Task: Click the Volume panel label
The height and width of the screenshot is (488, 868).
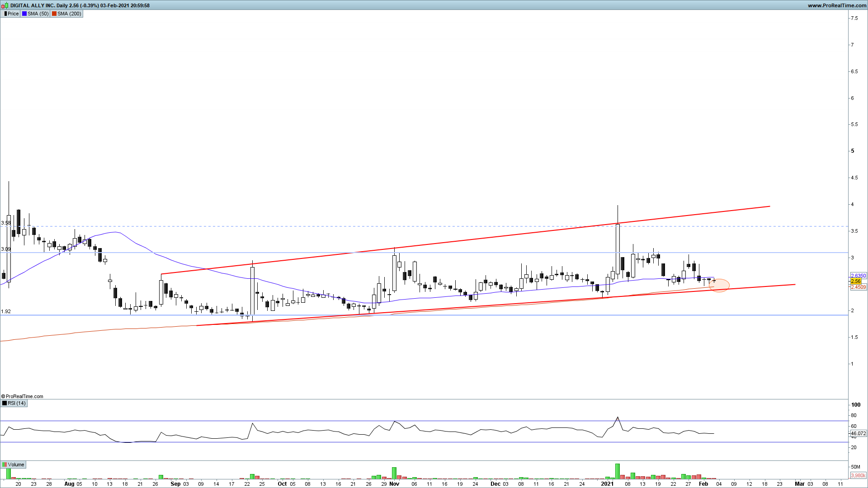Action: pos(16,465)
